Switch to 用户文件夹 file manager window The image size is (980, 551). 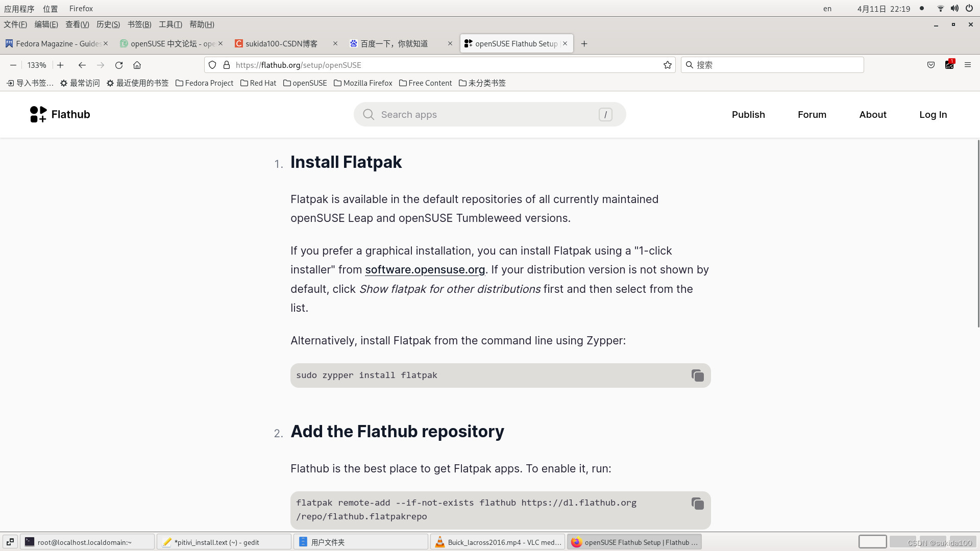(x=361, y=542)
